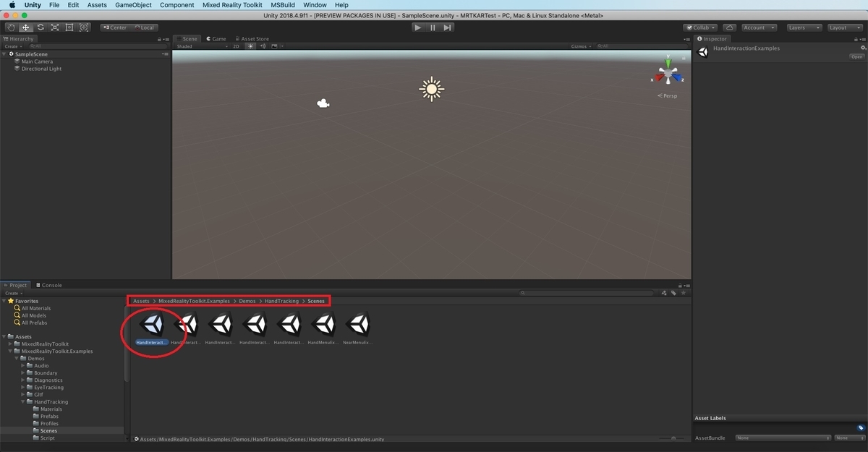The height and width of the screenshot is (452, 868).
Task: Toggle the Inspector panel lock
Action: point(854,39)
